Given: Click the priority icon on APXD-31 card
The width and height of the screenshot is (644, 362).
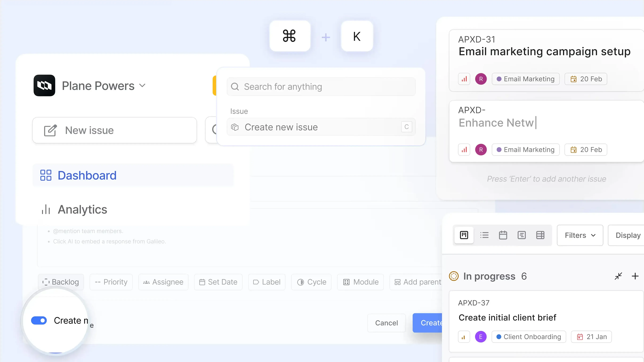Looking at the screenshot, I should (464, 79).
